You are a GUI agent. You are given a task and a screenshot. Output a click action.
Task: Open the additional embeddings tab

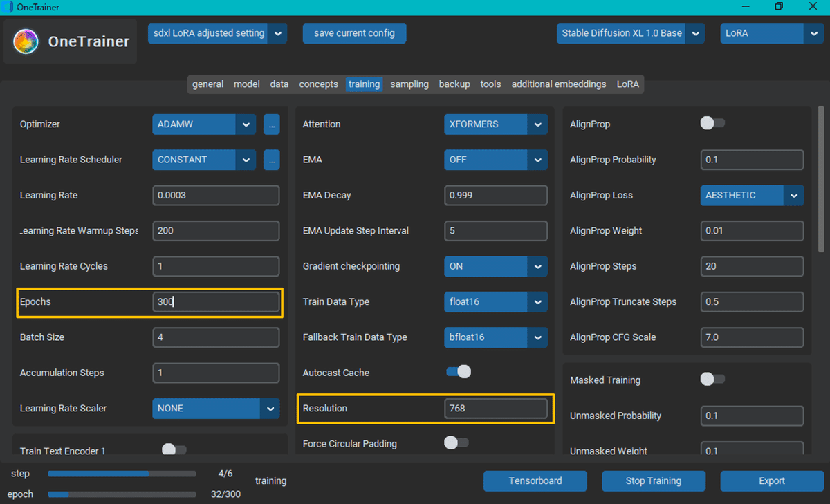tap(559, 84)
